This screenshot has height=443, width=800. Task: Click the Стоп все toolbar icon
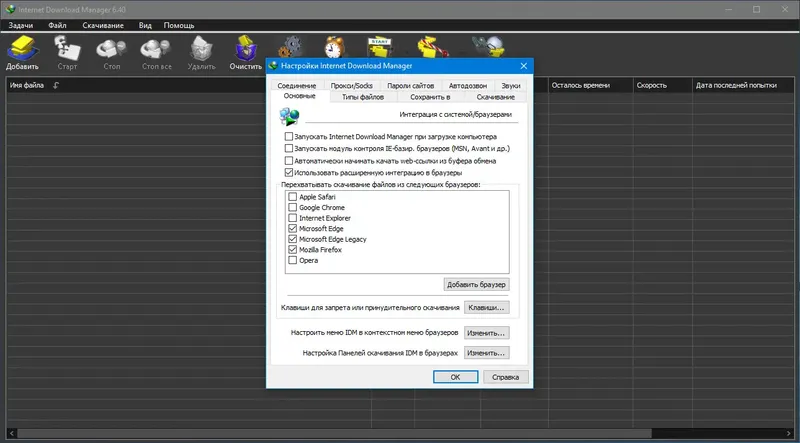[x=157, y=53]
